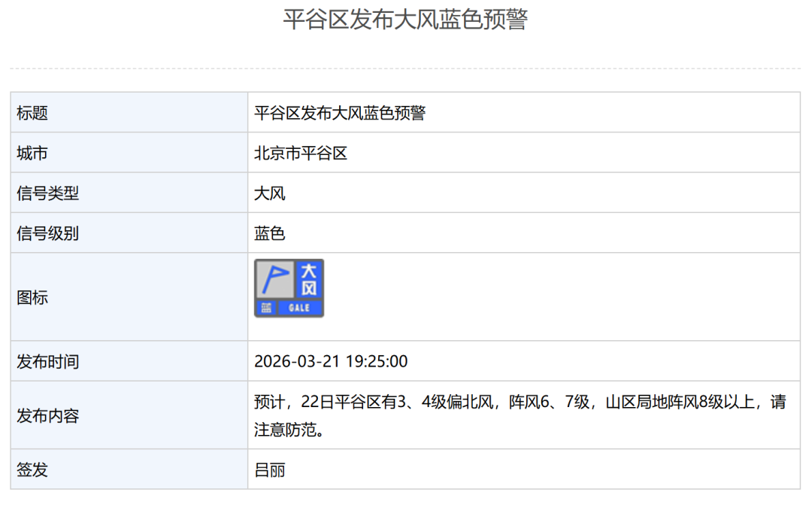This screenshot has height=532, width=812.
Task: Click the page heading 平谷区发布大风蓝色预警 at top
Action: (x=405, y=20)
